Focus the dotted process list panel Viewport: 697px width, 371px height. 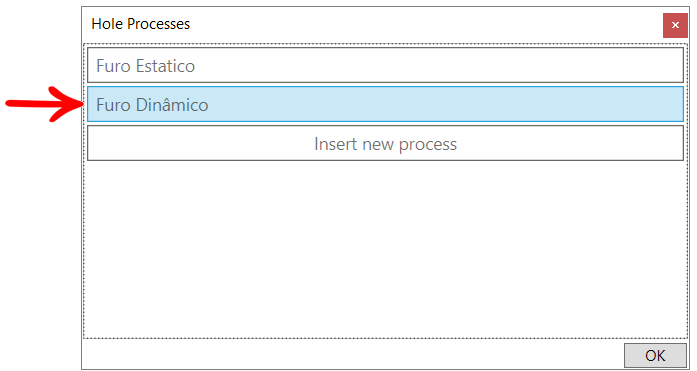click(x=385, y=191)
